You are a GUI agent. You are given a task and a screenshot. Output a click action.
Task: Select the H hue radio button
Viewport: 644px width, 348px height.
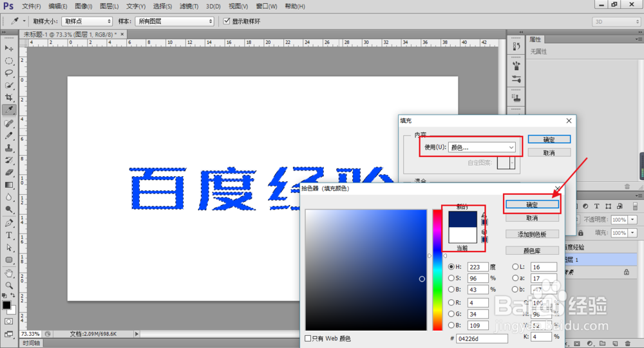(x=451, y=267)
